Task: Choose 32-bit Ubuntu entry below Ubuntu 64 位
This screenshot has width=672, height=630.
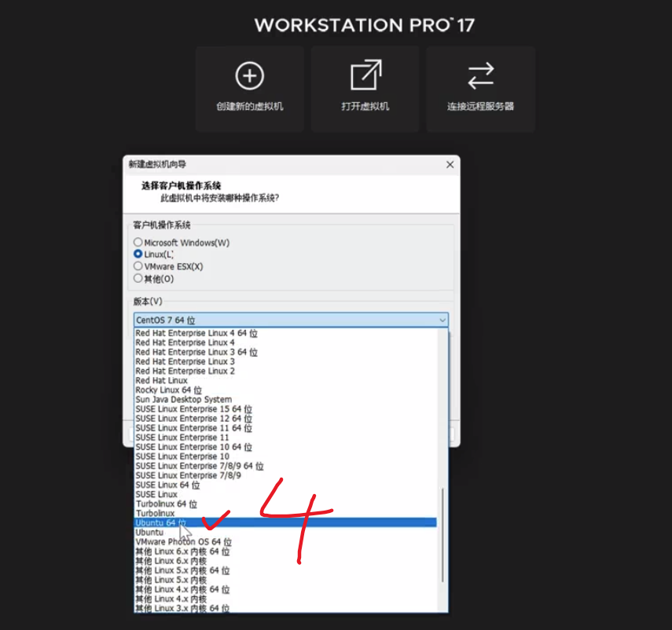Action: pos(149,533)
